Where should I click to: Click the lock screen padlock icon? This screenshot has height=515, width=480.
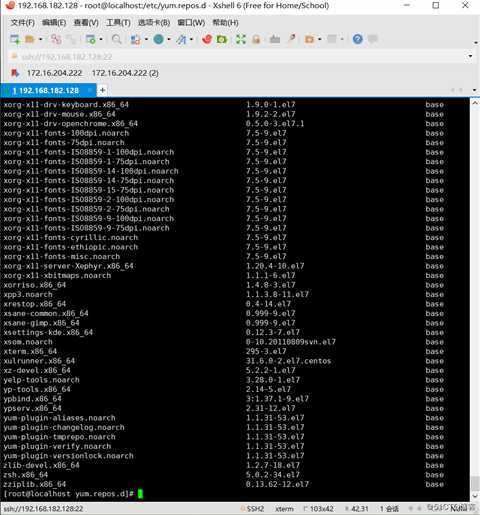pyautogui.click(x=256, y=39)
